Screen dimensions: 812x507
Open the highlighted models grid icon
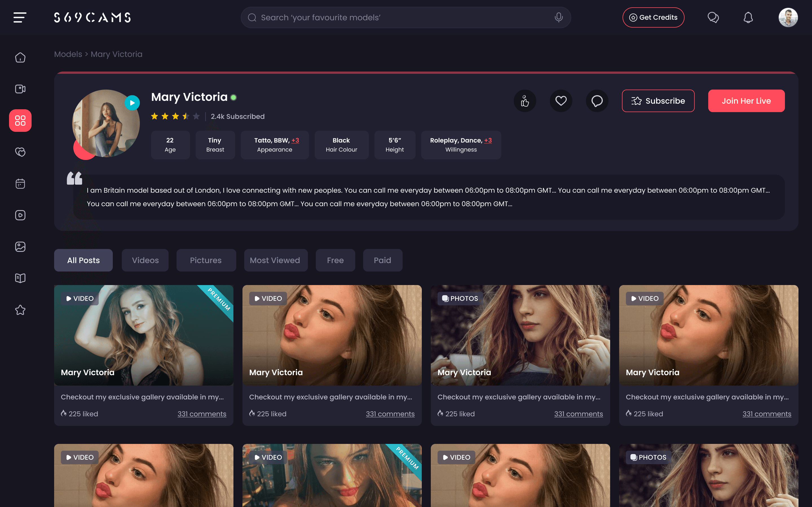[20, 121]
